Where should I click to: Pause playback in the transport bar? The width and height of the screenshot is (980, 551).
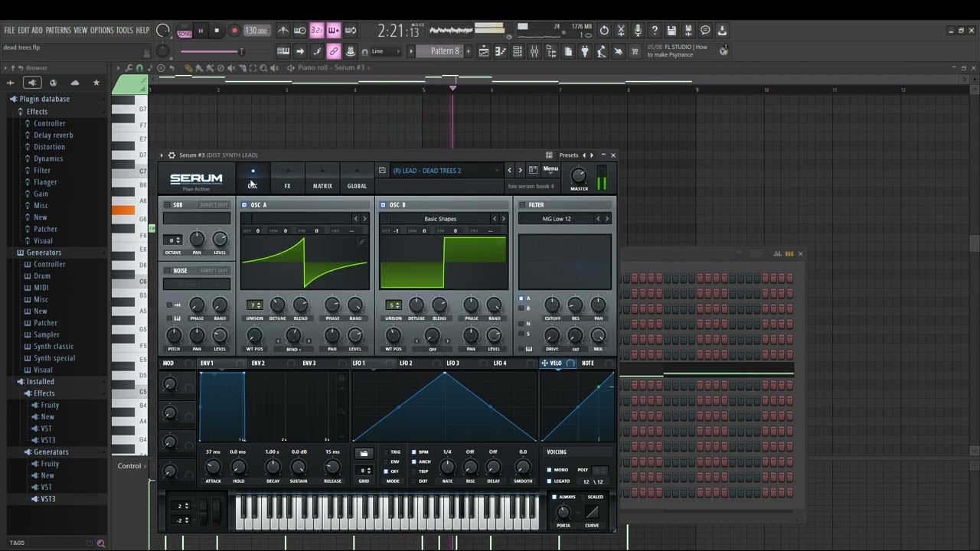pos(201,31)
